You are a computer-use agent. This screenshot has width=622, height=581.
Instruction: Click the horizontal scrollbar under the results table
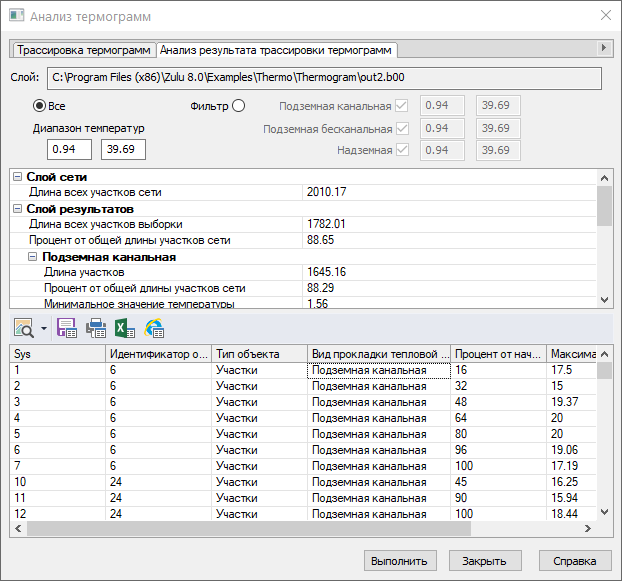click(300, 530)
